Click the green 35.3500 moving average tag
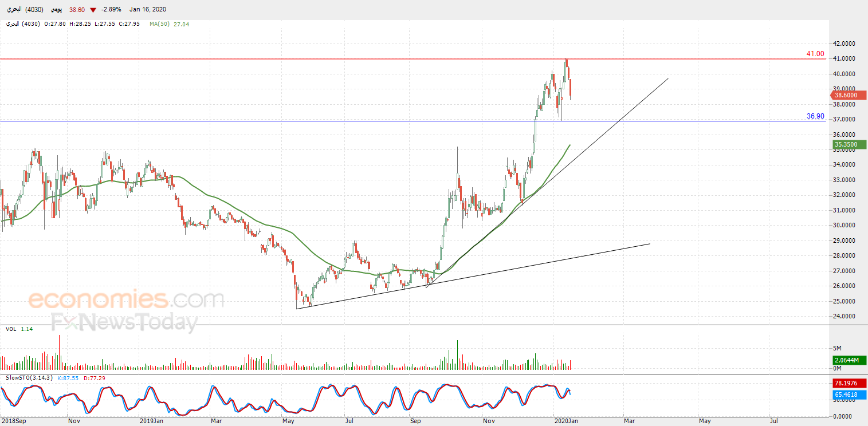Viewport: 868px width, 426px height. tap(846, 145)
